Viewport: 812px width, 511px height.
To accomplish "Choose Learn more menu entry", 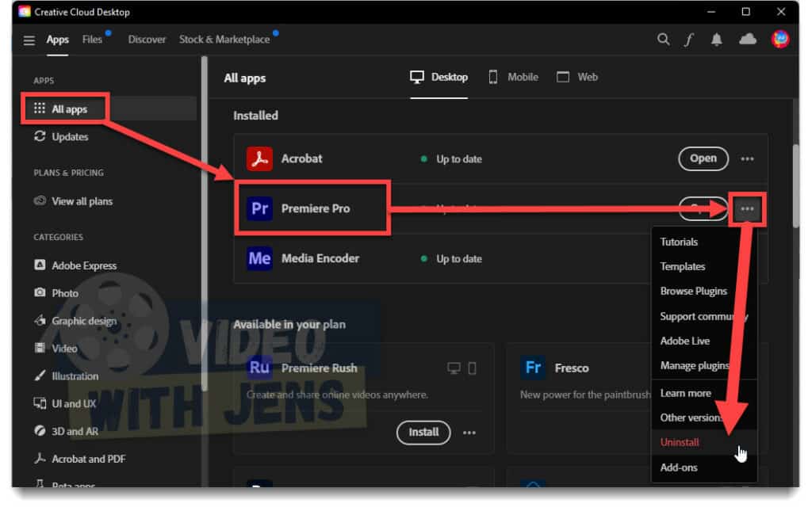I will [685, 393].
